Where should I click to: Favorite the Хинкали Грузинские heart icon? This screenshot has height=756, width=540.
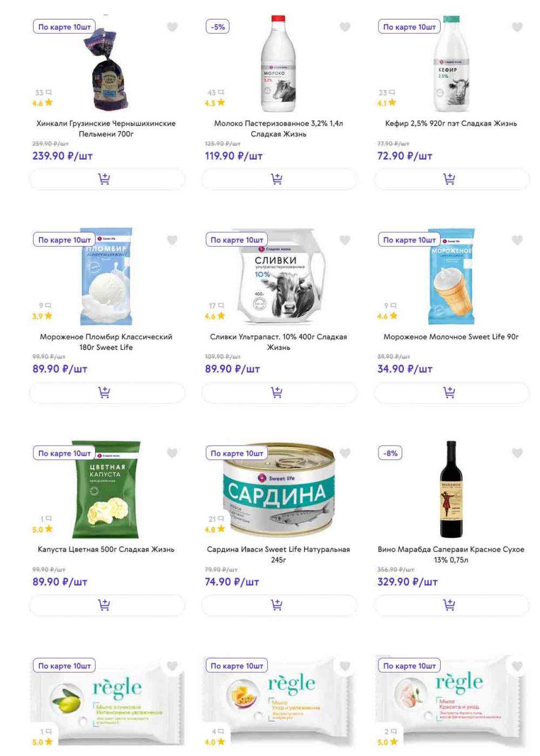pyautogui.click(x=172, y=27)
